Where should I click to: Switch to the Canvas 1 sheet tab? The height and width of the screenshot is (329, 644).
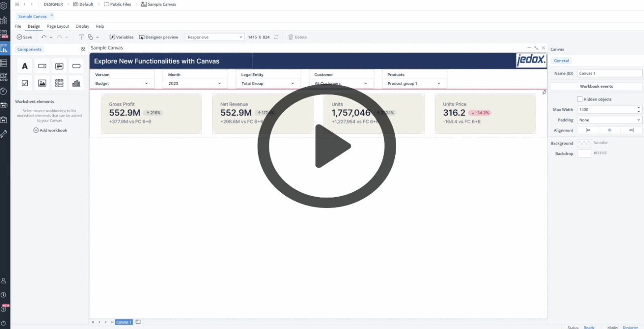point(123,322)
